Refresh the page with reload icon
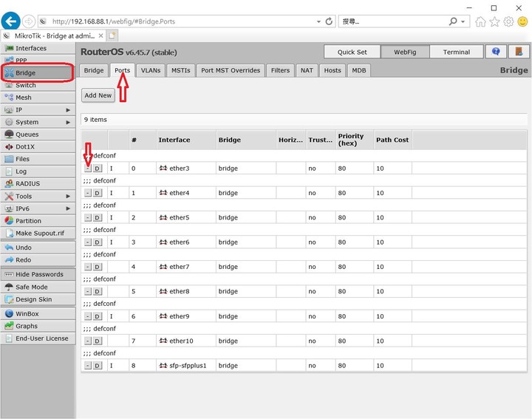 pos(329,21)
